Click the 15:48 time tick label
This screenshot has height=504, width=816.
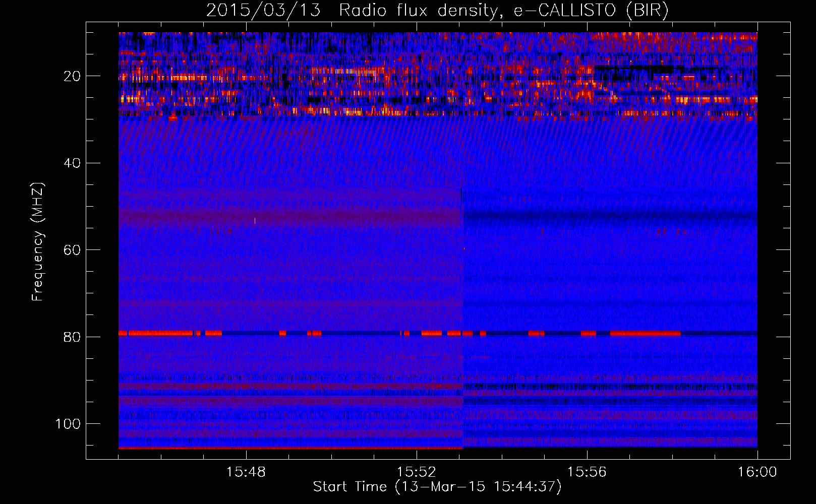[246, 472]
